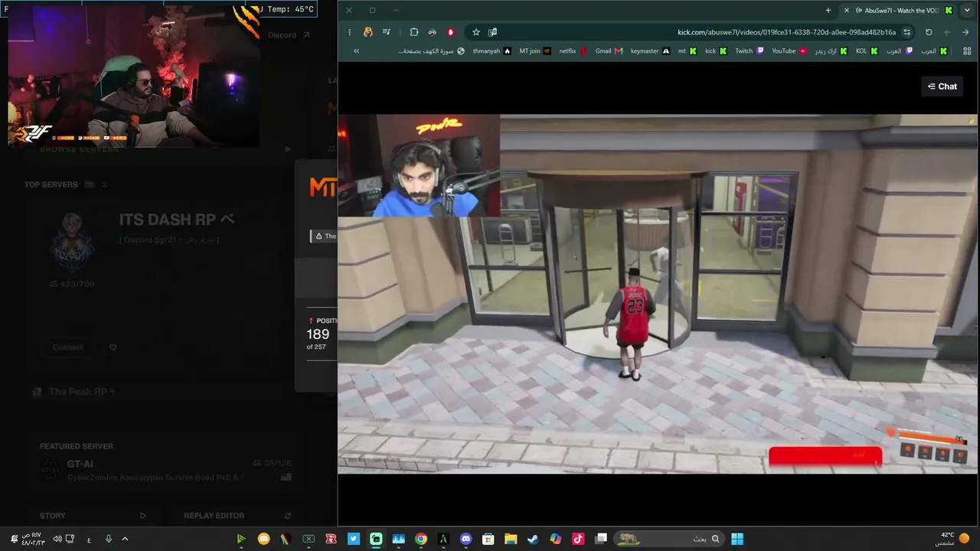
Task: Open File Explorer from the taskbar
Action: click(x=511, y=539)
